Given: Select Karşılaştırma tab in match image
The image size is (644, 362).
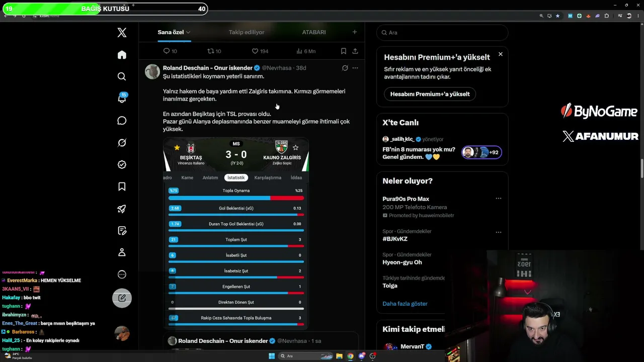Looking at the screenshot, I should click(268, 177).
